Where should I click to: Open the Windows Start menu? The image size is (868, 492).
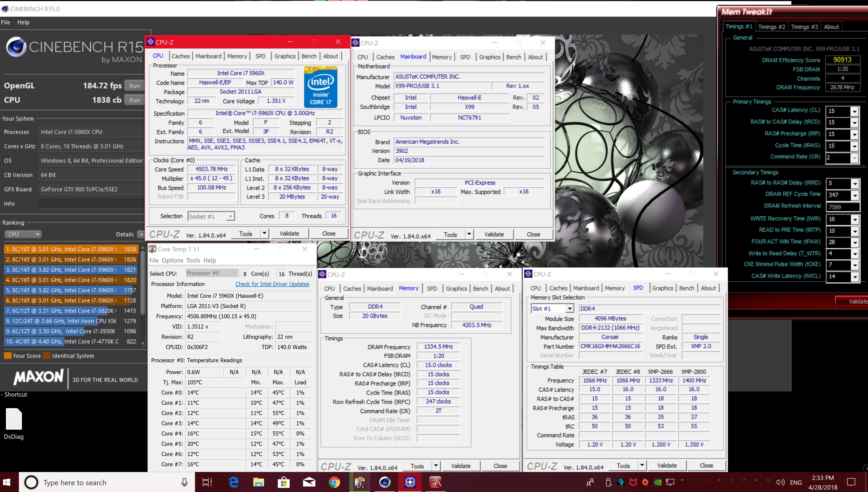[x=7, y=482]
